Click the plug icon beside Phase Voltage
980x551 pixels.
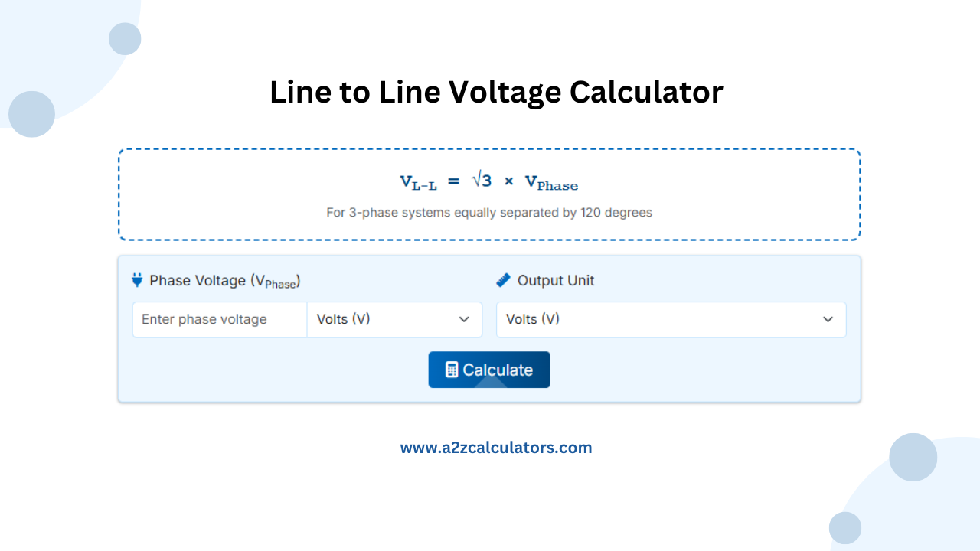pos(136,280)
